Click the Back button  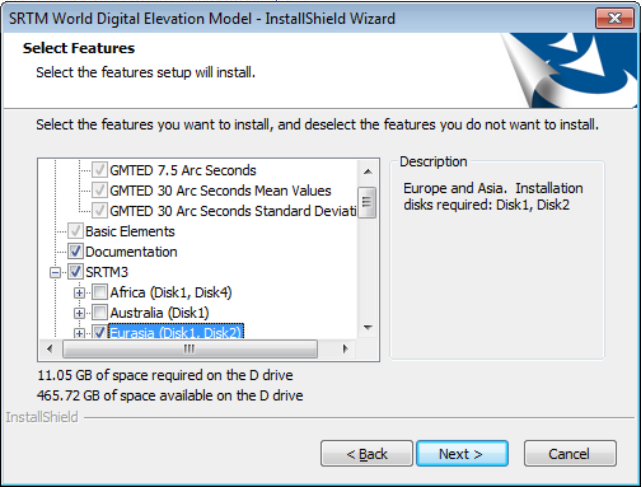pyautogui.click(x=366, y=454)
